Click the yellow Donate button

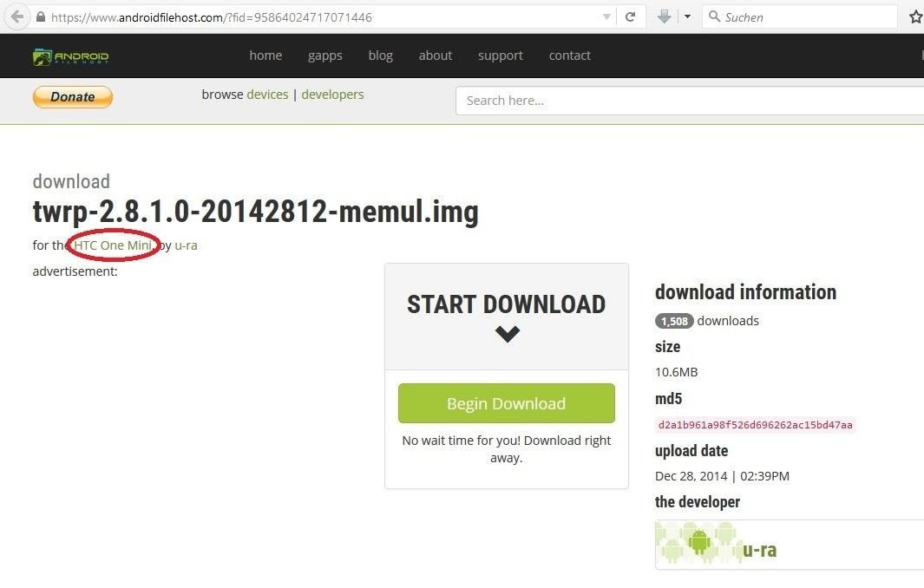point(73,96)
